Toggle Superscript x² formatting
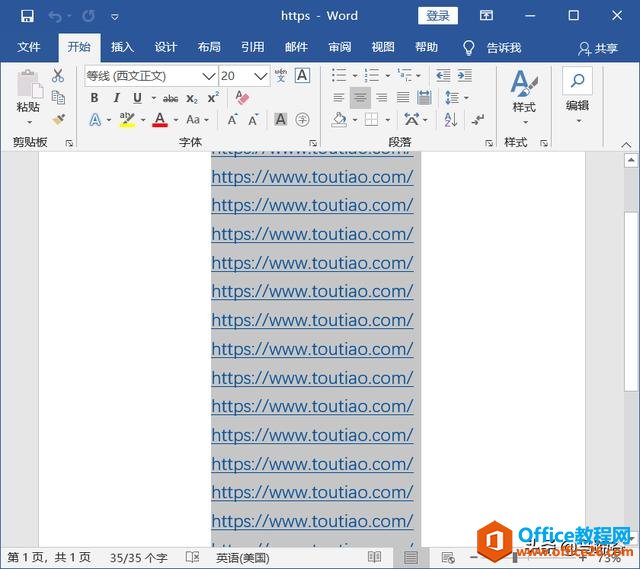 [x=213, y=98]
